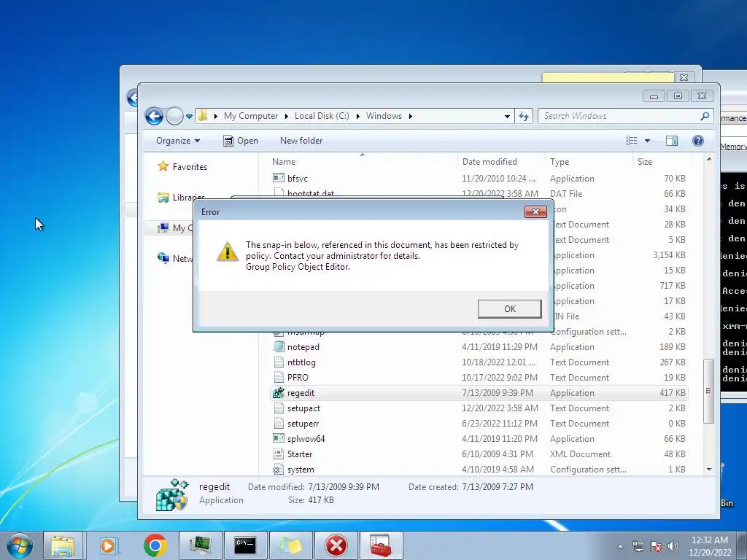747x560 pixels.
Task: Click the splwow64 file icon
Action: [x=278, y=438]
